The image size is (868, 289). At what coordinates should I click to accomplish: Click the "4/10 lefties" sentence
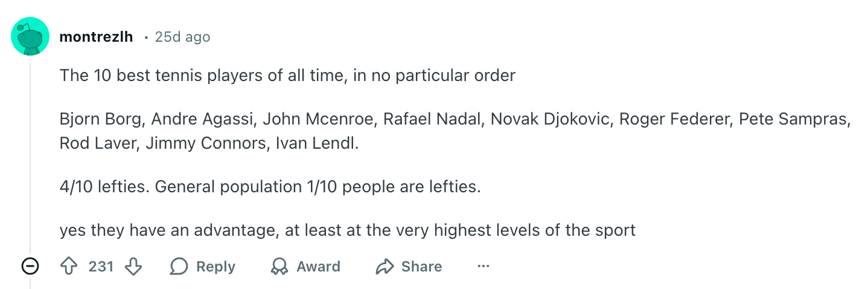tap(270, 187)
